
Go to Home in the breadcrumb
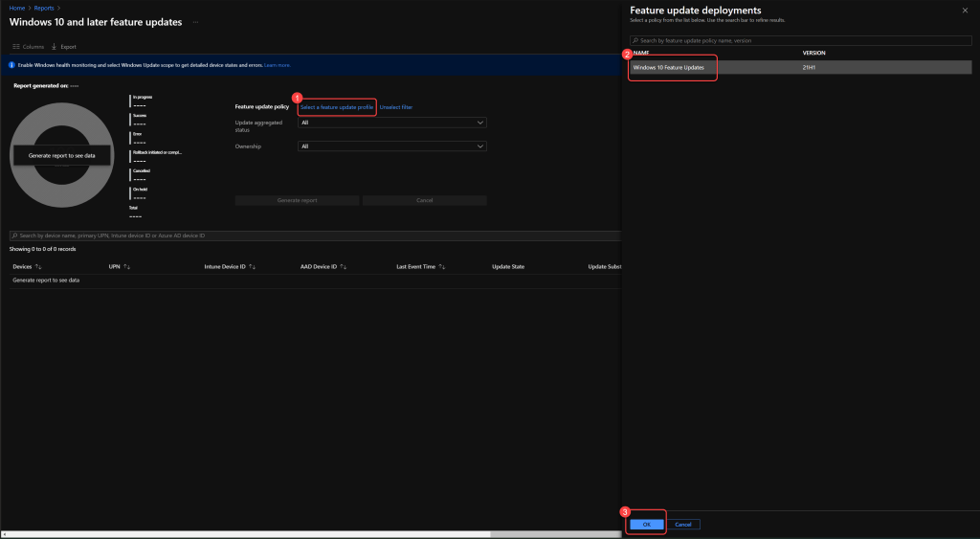coord(16,8)
